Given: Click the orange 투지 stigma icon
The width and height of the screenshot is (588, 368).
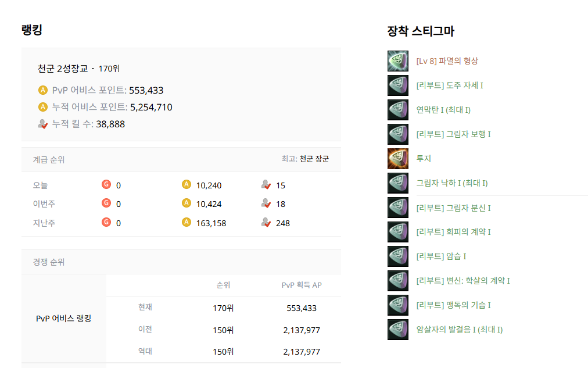Looking at the screenshot, I should pyautogui.click(x=398, y=159).
